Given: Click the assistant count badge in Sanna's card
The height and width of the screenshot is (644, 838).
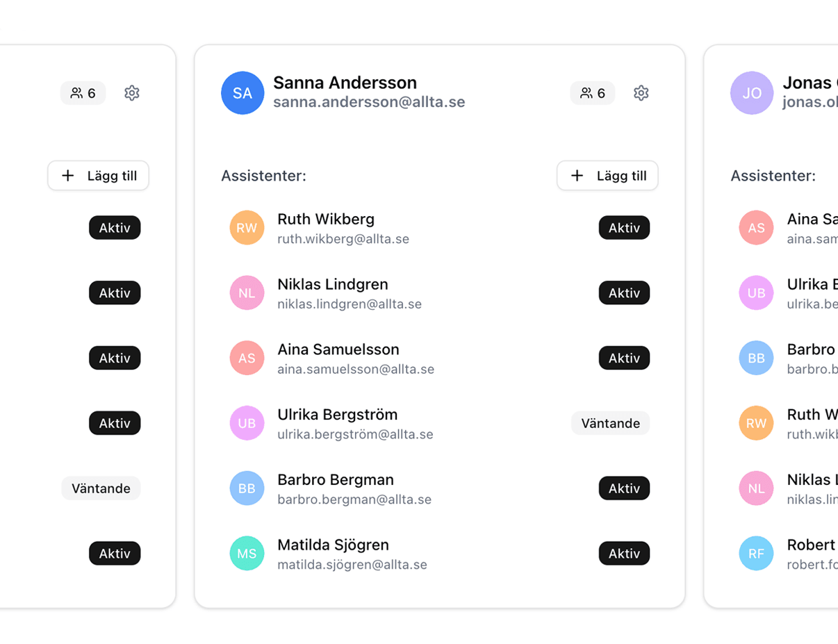Looking at the screenshot, I should coord(593,93).
